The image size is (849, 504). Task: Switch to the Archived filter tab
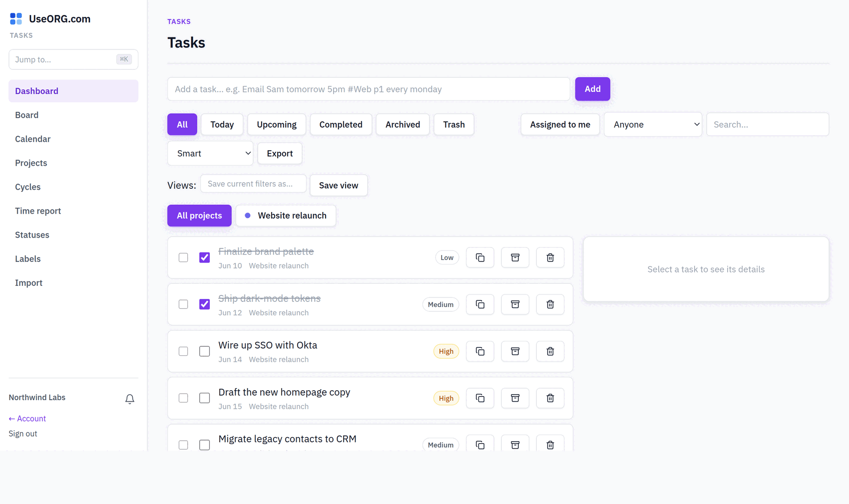pos(403,124)
